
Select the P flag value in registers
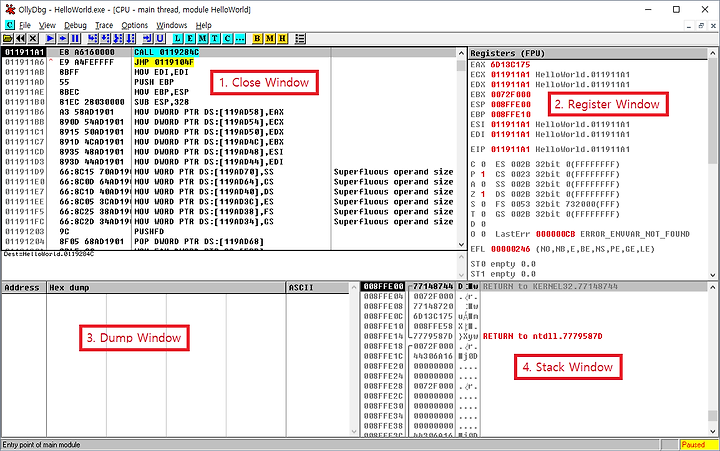tap(483, 174)
